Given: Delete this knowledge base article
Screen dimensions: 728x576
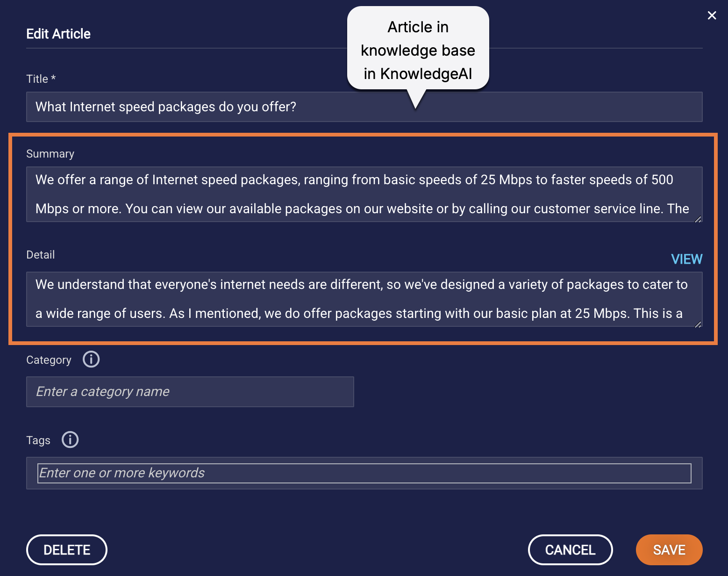Looking at the screenshot, I should 66,550.
